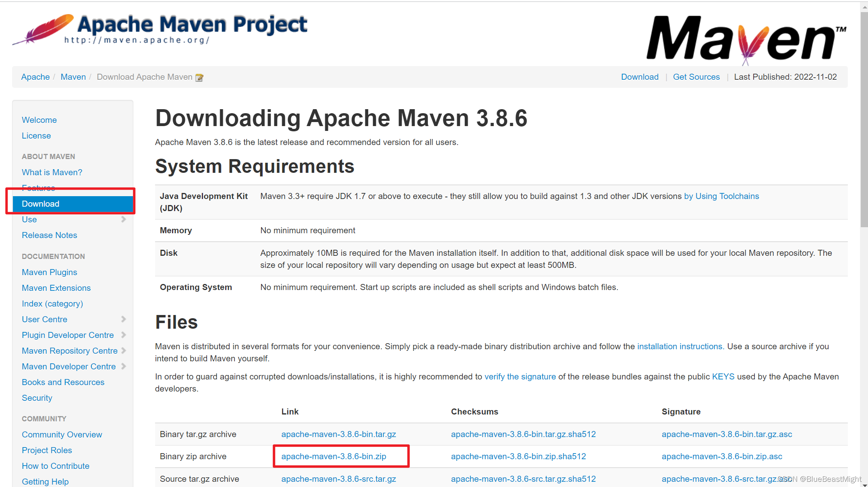This screenshot has height=487, width=868.
Task: Click the edit page icon in breadcrumb
Action: (199, 78)
